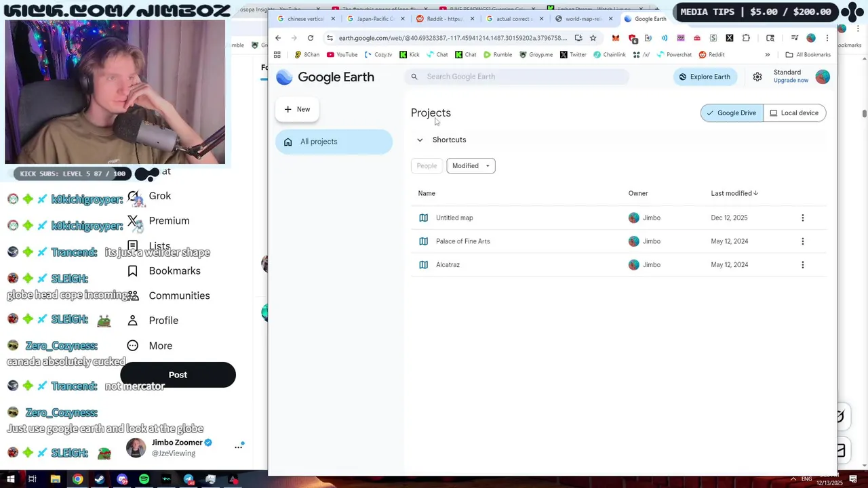Collapse the Shortcuts section
This screenshot has width=868, height=488.
(x=420, y=140)
